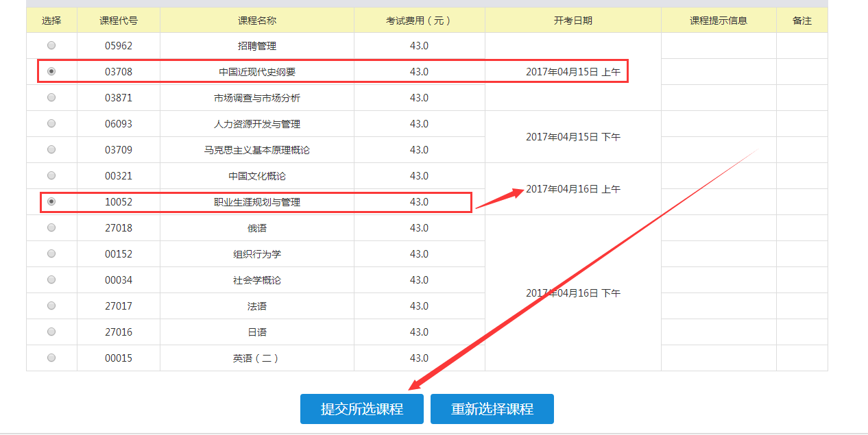Image resolution: width=868 pixels, height=435 pixels.
Task: Select radio button for 招聘管理 course
Action: [x=51, y=45]
